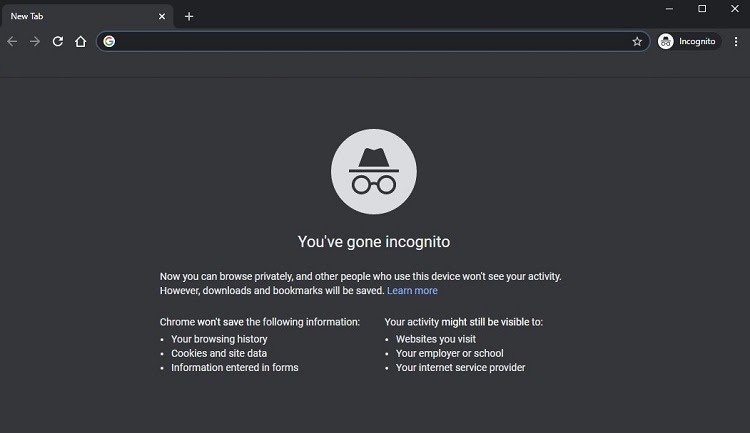This screenshot has height=433, width=750.
Task: Close the New Tab tab
Action: coord(162,16)
